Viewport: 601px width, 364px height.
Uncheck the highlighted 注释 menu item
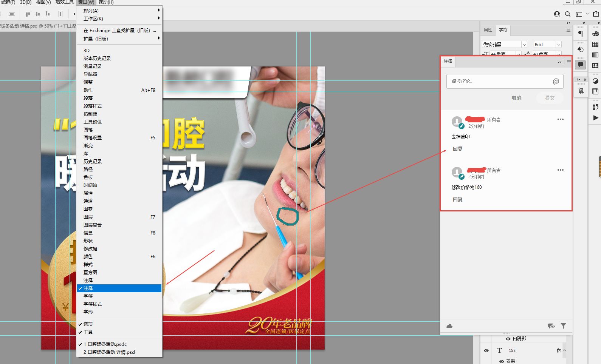[119, 288]
